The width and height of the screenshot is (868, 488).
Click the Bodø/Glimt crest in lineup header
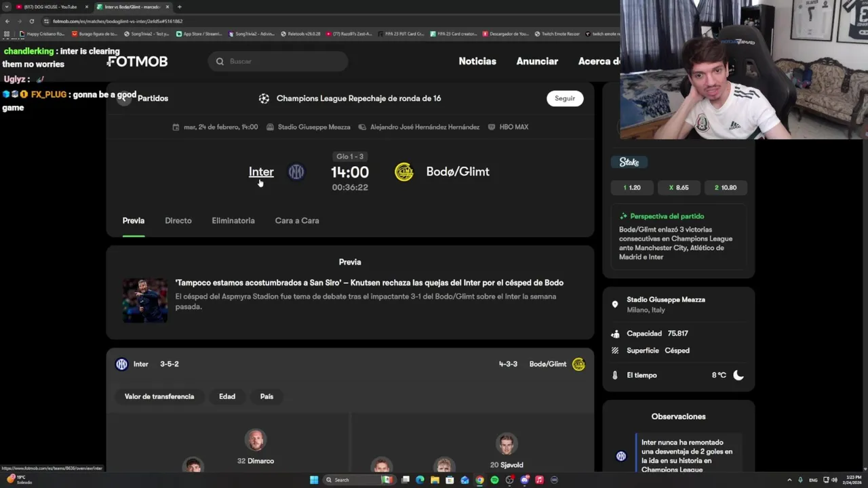tap(578, 364)
